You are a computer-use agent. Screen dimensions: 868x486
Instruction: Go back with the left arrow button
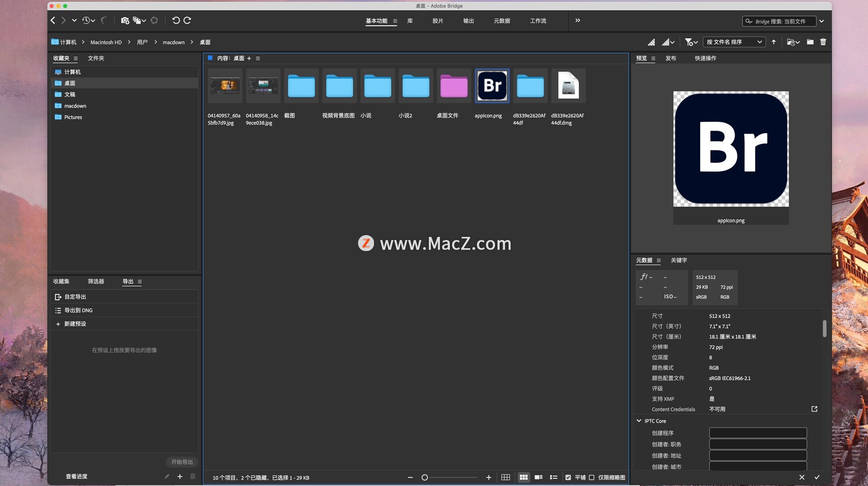coord(53,20)
